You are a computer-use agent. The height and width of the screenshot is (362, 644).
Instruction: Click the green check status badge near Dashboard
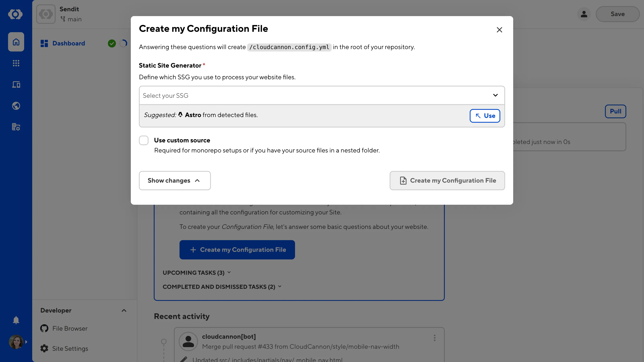(x=112, y=43)
